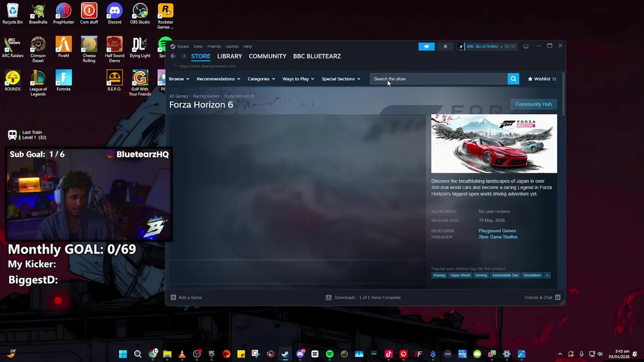Click the Steam announcements megaphone icon
644x362 pixels.
(x=426, y=46)
